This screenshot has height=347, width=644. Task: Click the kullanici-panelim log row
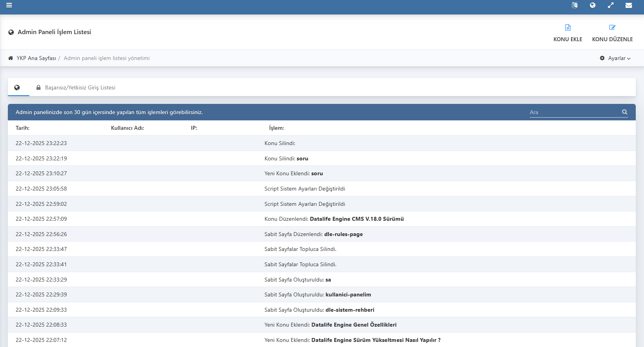348,295
